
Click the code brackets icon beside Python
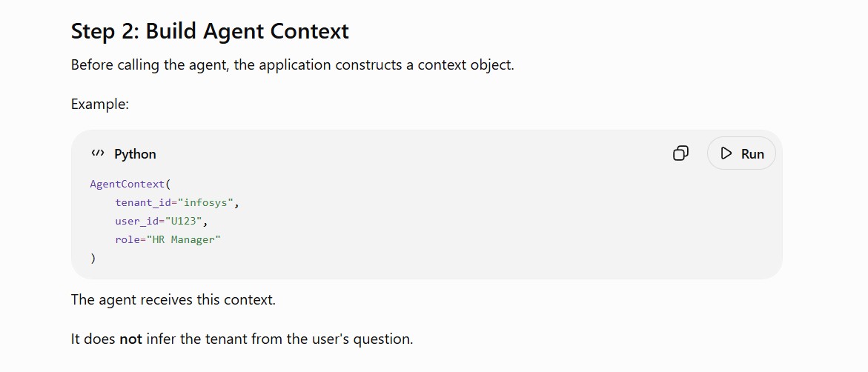coord(97,153)
